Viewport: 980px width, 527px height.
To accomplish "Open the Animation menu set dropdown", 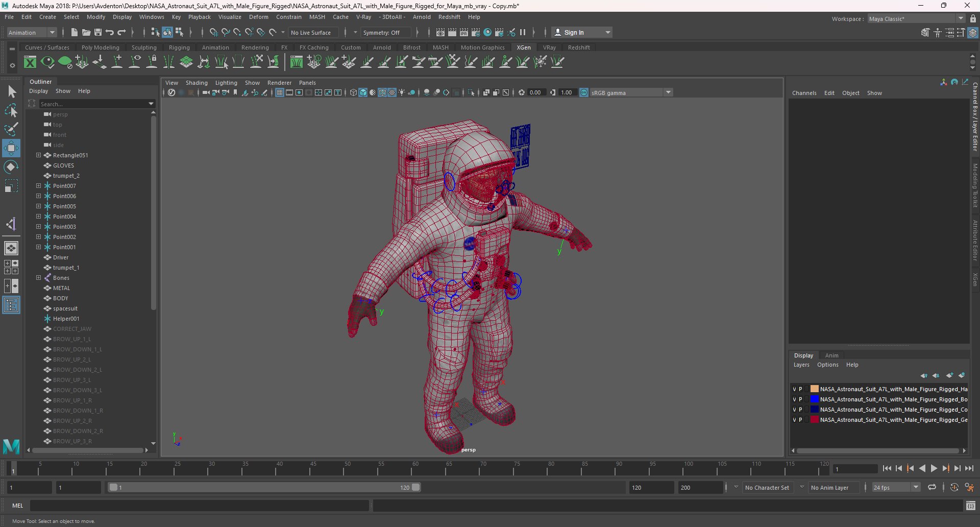I will 32,32.
